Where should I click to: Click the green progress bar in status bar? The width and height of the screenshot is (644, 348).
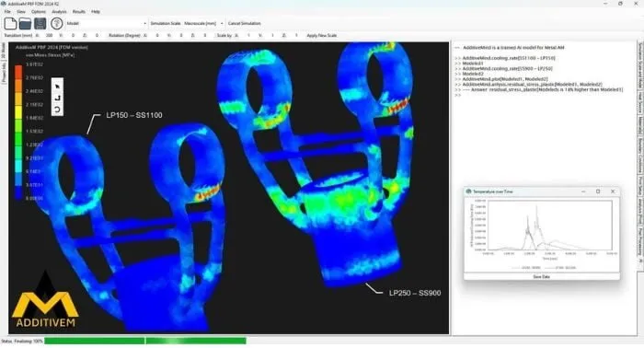tap(145, 341)
